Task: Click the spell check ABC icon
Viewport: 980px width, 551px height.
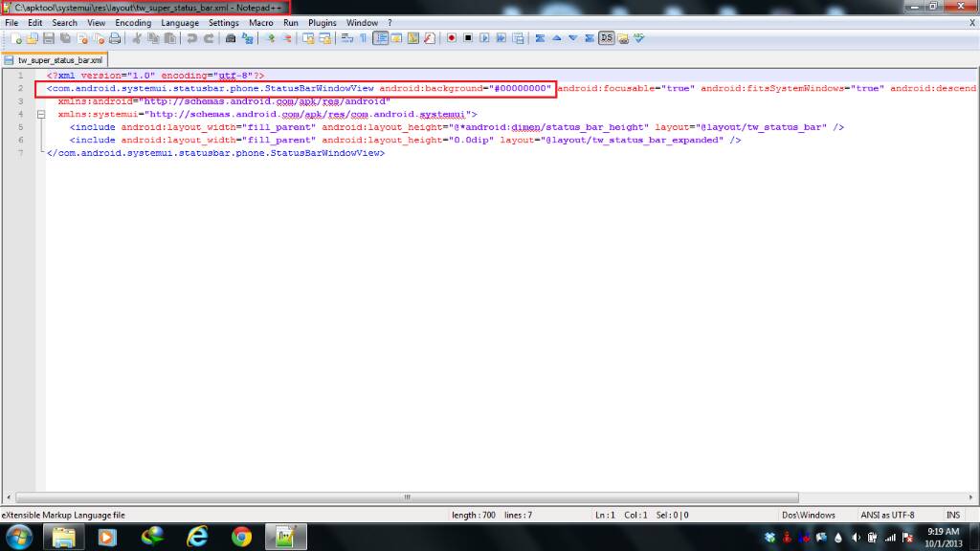Action: pos(638,38)
